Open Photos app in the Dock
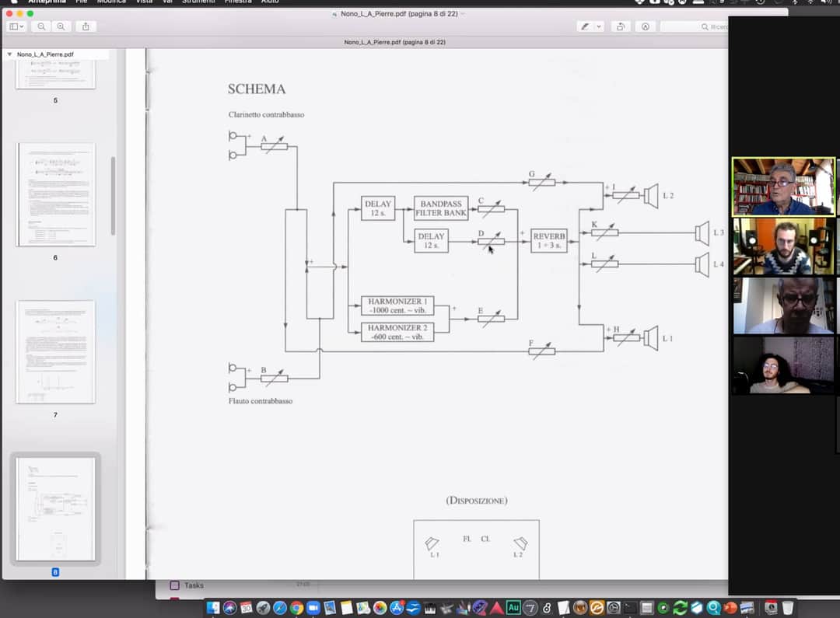Screen dimensions: 840x618 tap(380, 607)
